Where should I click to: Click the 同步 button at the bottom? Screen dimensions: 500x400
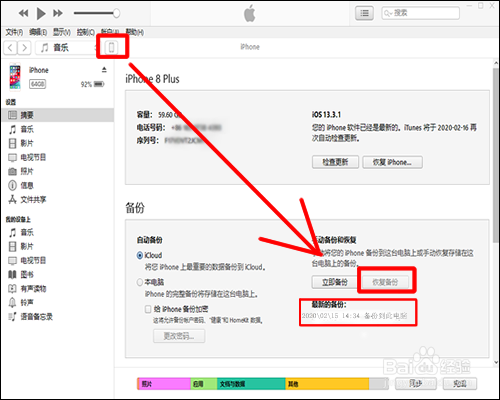(x=416, y=384)
